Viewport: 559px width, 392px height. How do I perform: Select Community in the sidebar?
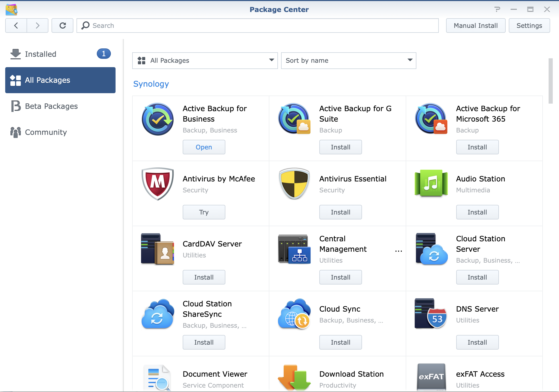point(60,132)
